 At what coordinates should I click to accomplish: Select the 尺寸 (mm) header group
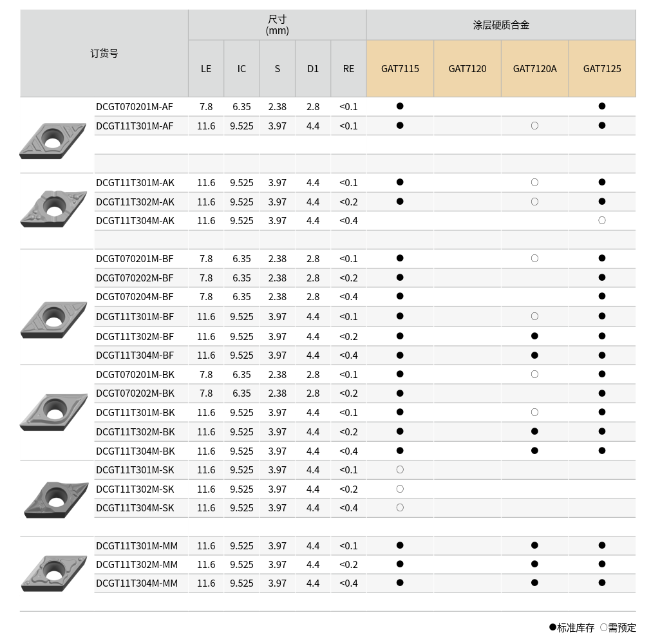pyautogui.click(x=277, y=25)
